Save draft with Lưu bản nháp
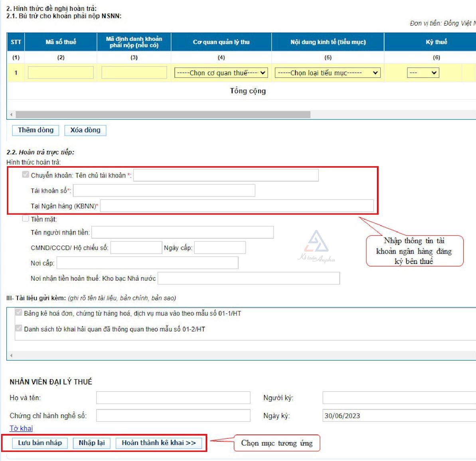 coord(40,443)
